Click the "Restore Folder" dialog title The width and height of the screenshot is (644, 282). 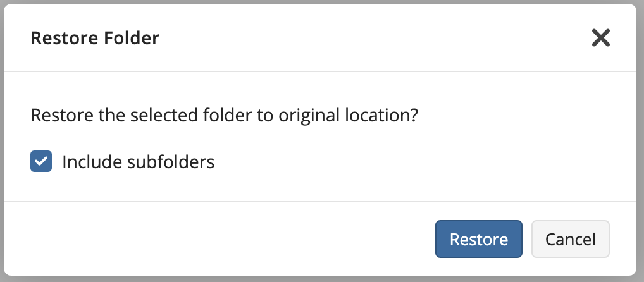[95, 39]
